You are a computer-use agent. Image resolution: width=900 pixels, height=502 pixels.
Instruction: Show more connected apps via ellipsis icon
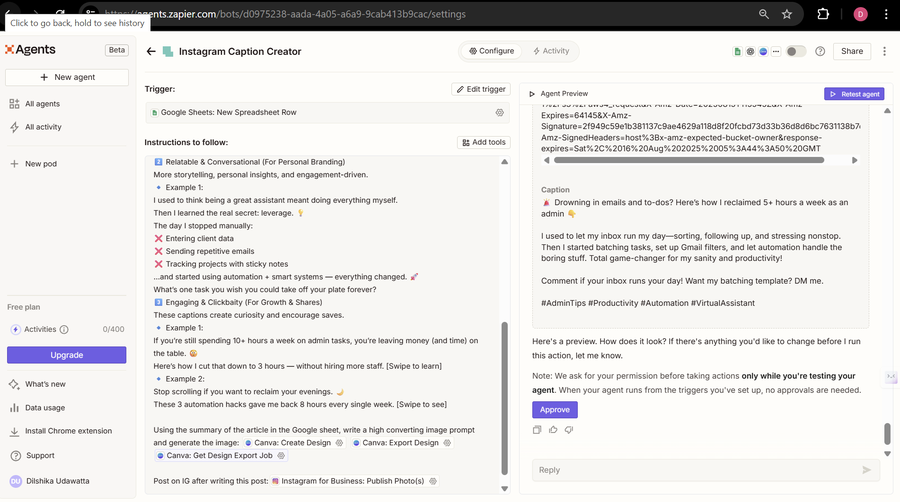(775, 52)
